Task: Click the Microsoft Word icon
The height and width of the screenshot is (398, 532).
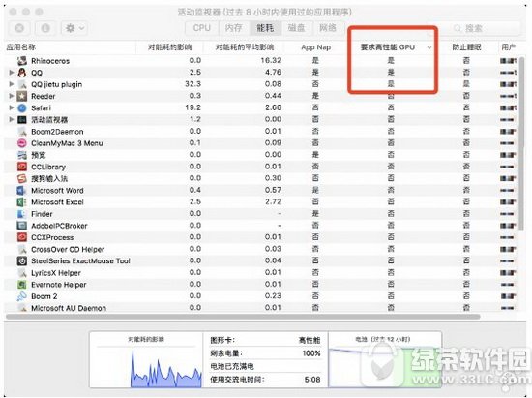Action: click(22, 190)
